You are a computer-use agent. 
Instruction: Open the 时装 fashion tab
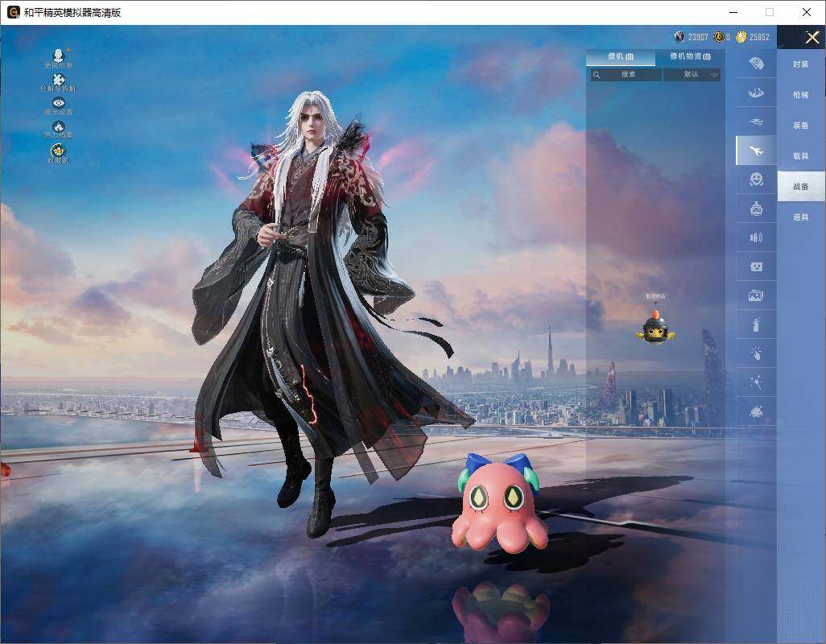point(801,64)
